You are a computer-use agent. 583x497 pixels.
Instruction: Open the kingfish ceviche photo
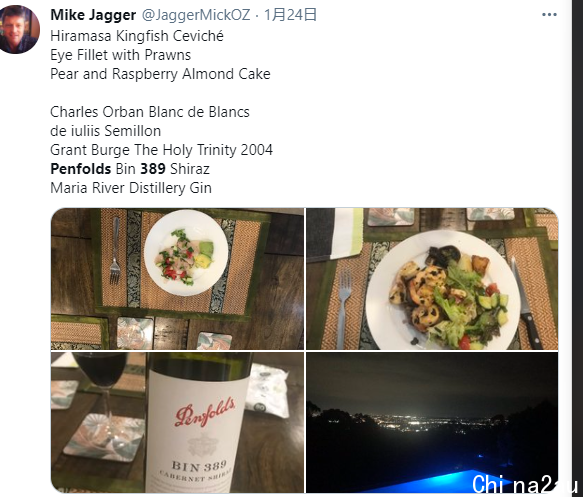[177, 279]
